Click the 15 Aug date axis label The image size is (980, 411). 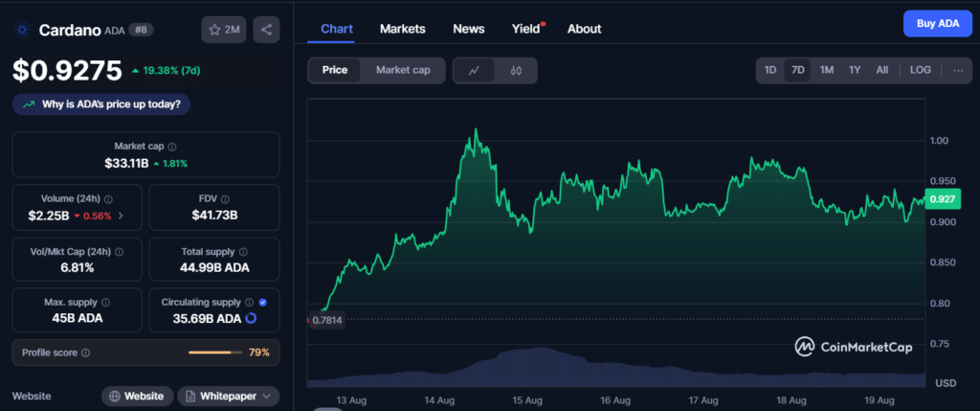pyautogui.click(x=526, y=400)
